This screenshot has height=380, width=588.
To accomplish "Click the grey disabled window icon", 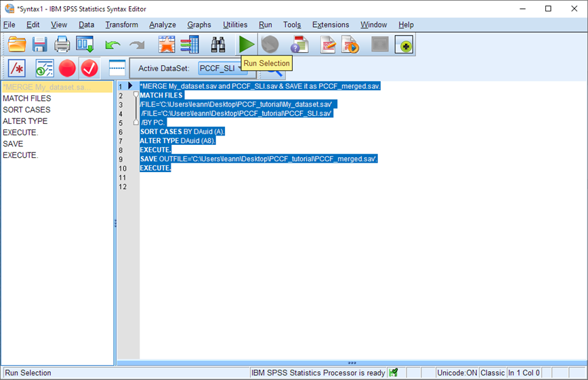I will click(x=380, y=44).
